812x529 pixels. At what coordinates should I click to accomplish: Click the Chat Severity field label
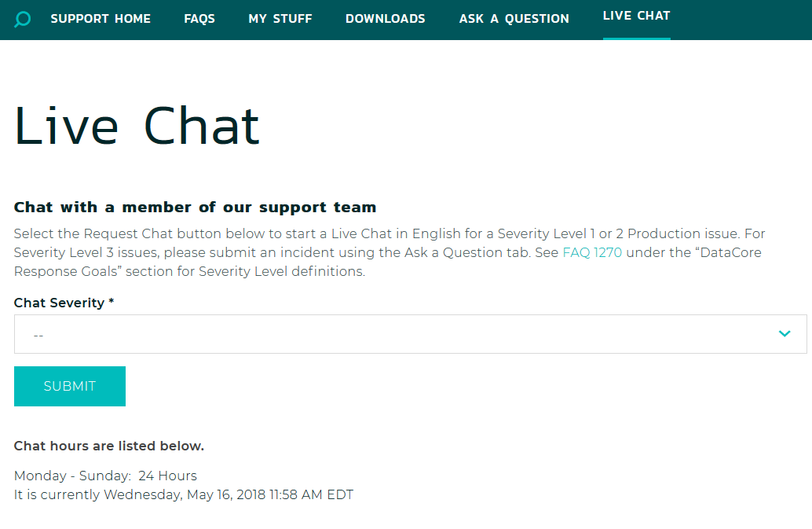pyautogui.click(x=59, y=303)
